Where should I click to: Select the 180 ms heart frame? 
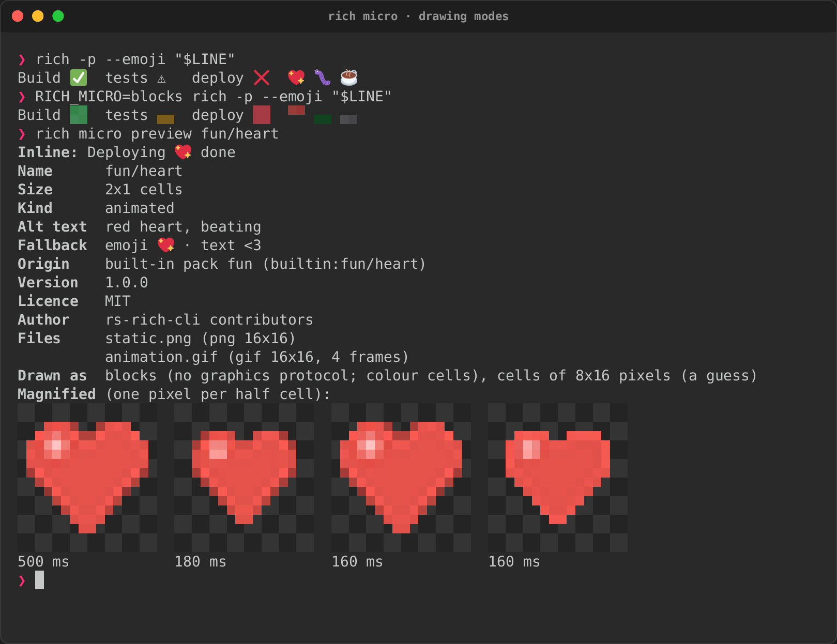[x=244, y=478]
